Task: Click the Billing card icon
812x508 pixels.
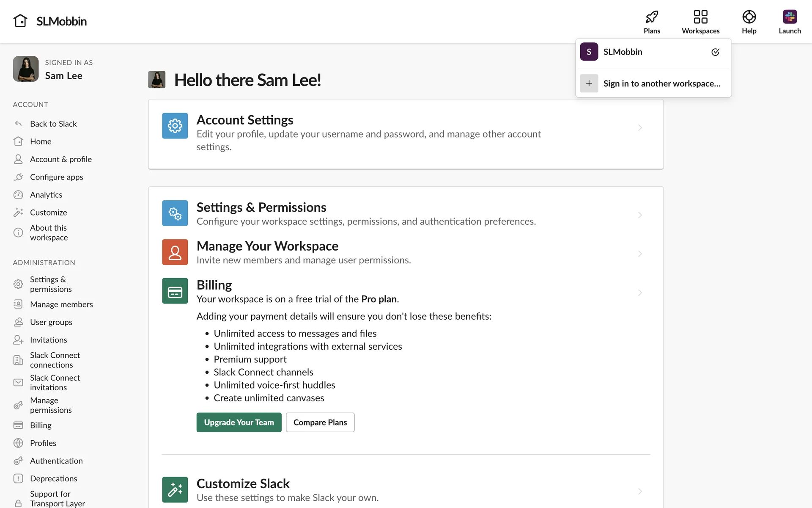Action: pyautogui.click(x=175, y=291)
